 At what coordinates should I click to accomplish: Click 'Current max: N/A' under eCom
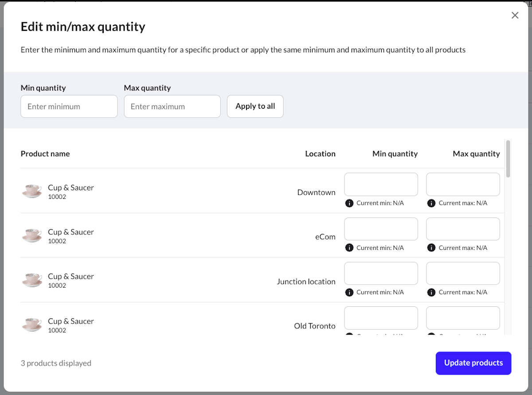point(463,248)
